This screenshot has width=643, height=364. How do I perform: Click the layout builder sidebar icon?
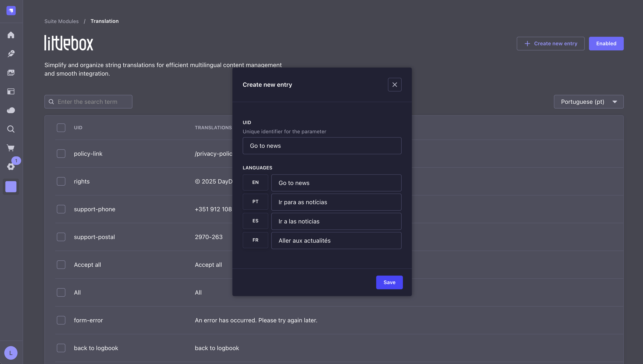(x=11, y=91)
